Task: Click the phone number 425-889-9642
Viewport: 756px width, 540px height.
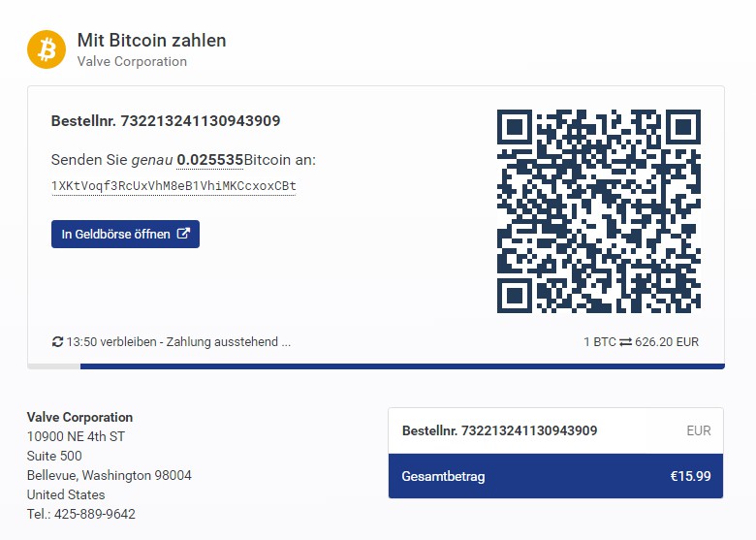Action: click(95, 514)
